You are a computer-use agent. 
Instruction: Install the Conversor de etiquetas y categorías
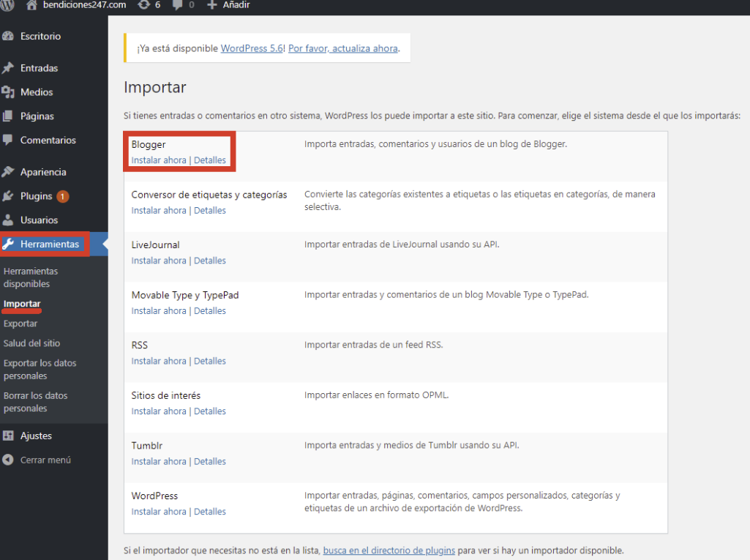point(159,211)
